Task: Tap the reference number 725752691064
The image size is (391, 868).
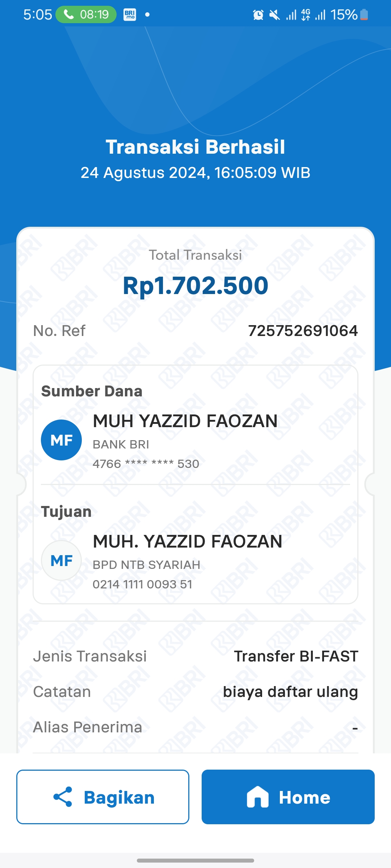Action: click(x=303, y=331)
